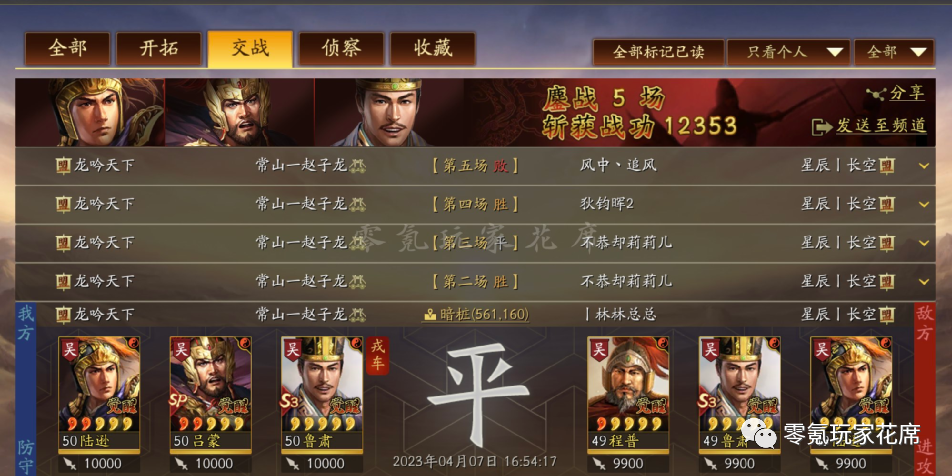Open the 只看个人 filter dropdown

788,52
